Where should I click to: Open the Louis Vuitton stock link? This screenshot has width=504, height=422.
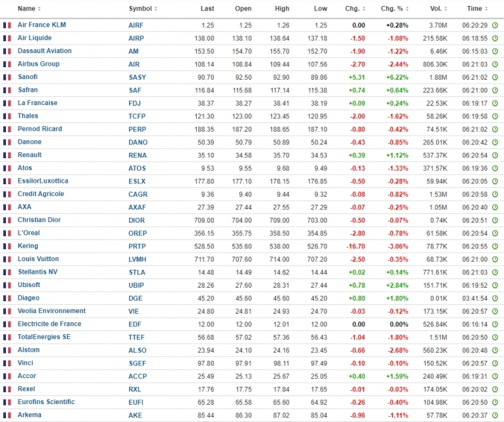[38, 259]
